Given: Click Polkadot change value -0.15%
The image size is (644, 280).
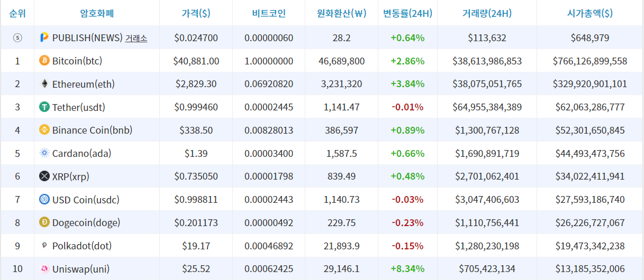Looking at the screenshot, I should [x=407, y=246].
